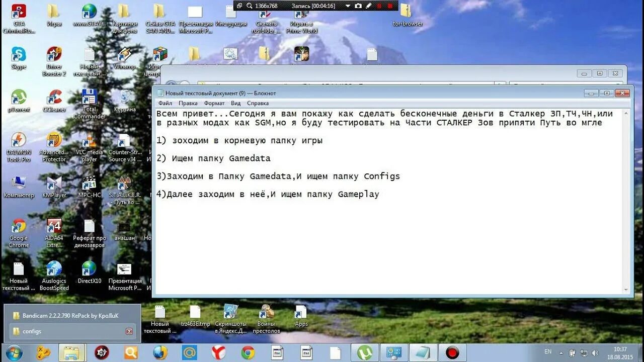Select the Сейвы GTA SAN AND folder
The image size is (644, 362).
(x=160, y=19)
